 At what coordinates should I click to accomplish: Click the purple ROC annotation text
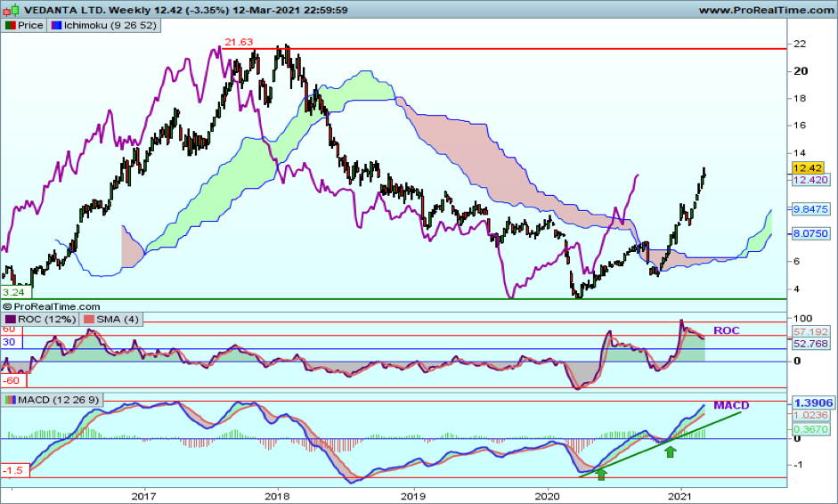(x=727, y=330)
